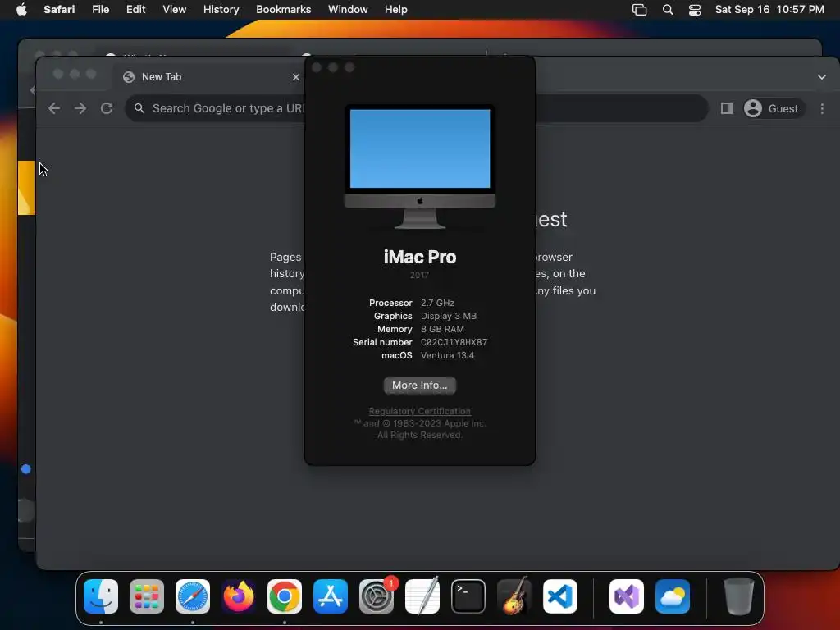Open the Window menu
This screenshot has width=840, height=630.
(x=348, y=10)
